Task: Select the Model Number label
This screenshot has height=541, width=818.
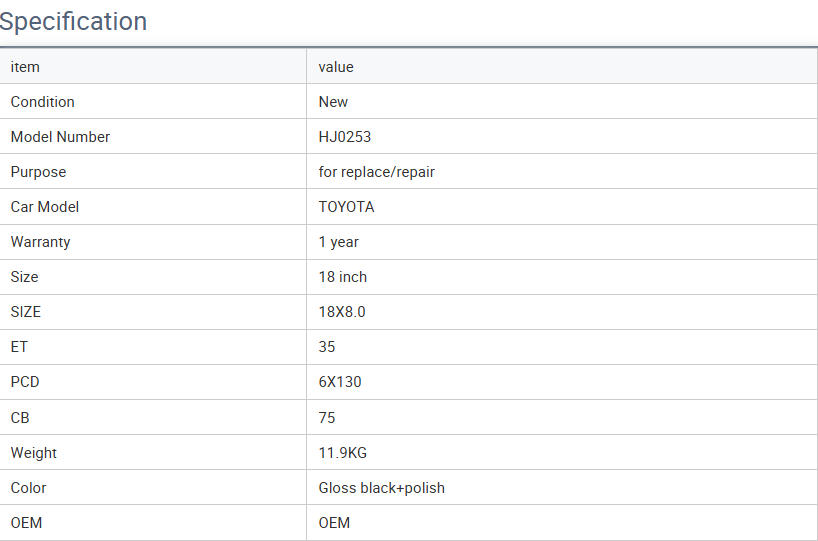Action: (x=60, y=137)
